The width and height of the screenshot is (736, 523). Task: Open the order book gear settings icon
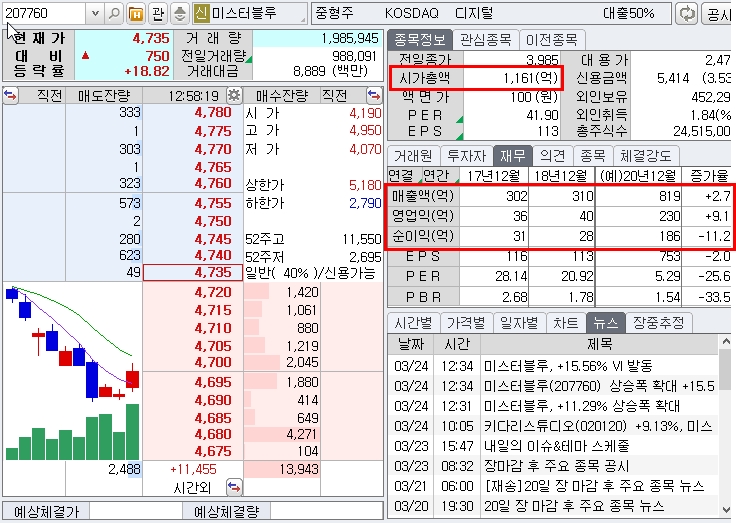(x=234, y=96)
